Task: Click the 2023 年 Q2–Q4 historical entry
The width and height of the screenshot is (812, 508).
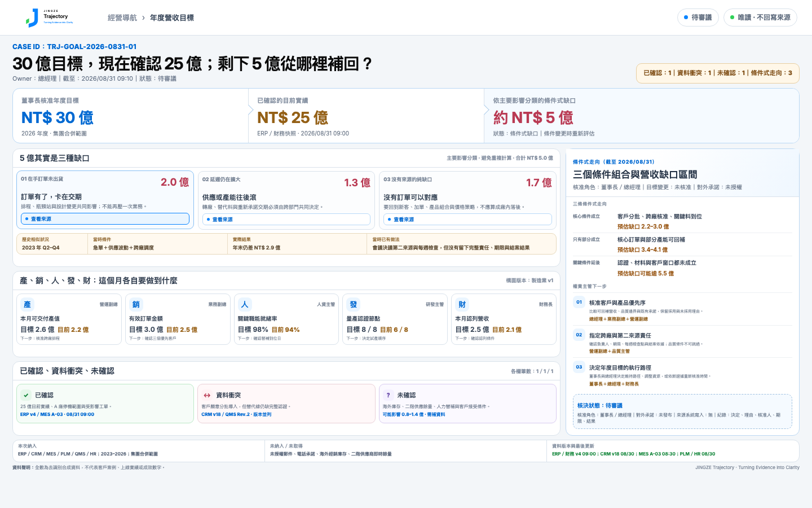Action: point(41,248)
